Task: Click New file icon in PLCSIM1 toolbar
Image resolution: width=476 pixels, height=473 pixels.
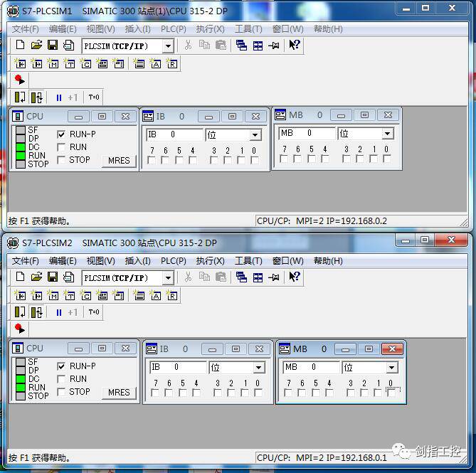Action: 20,45
